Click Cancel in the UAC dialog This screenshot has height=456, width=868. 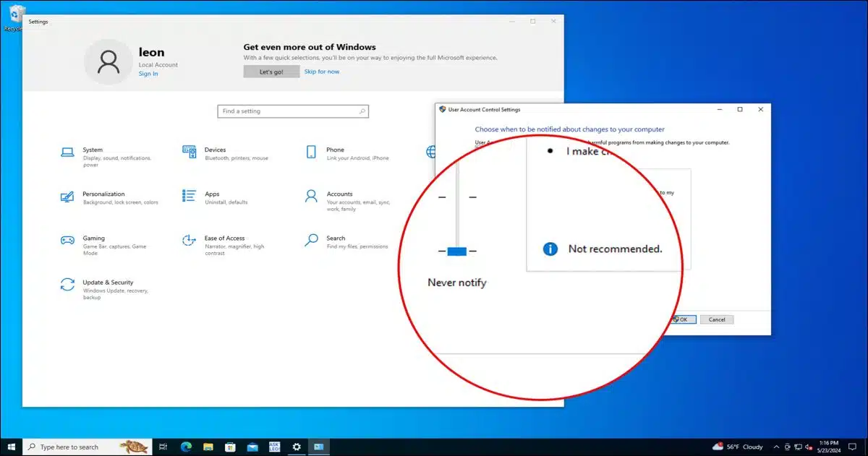point(717,319)
